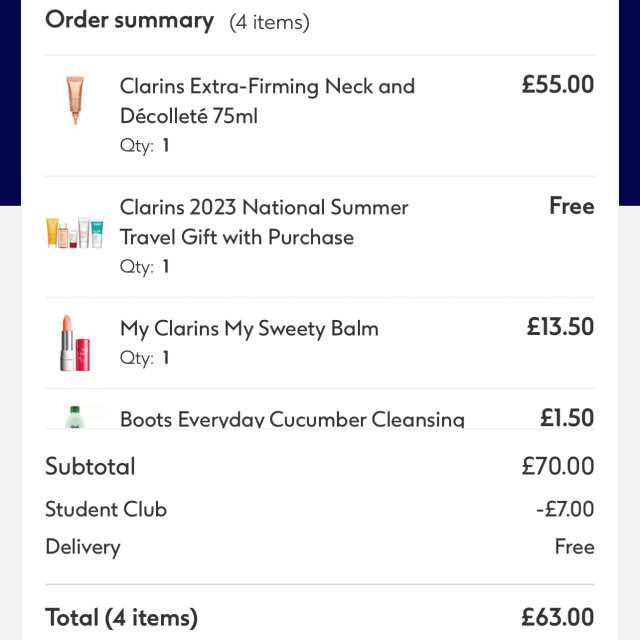Open Clarins Extra-Firming Neck and Décolleté link
The height and width of the screenshot is (640, 640).
point(267,101)
